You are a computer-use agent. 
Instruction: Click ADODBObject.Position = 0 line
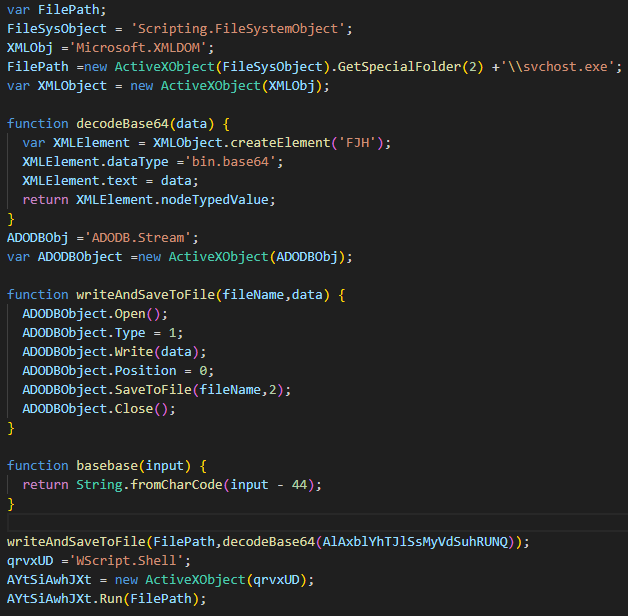pos(118,371)
